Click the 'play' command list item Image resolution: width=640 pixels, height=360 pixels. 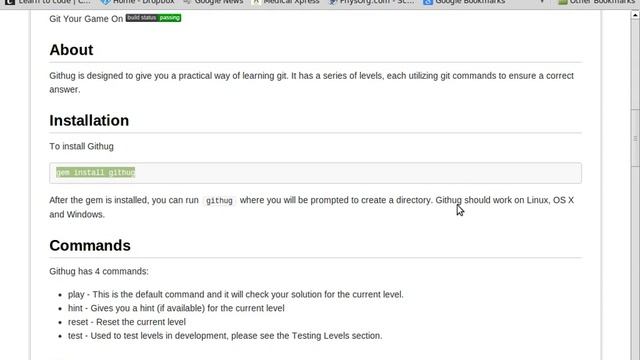236,294
